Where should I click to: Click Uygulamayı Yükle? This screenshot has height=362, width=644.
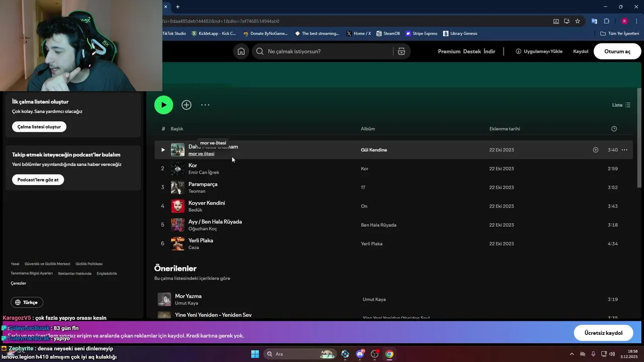click(x=543, y=51)
